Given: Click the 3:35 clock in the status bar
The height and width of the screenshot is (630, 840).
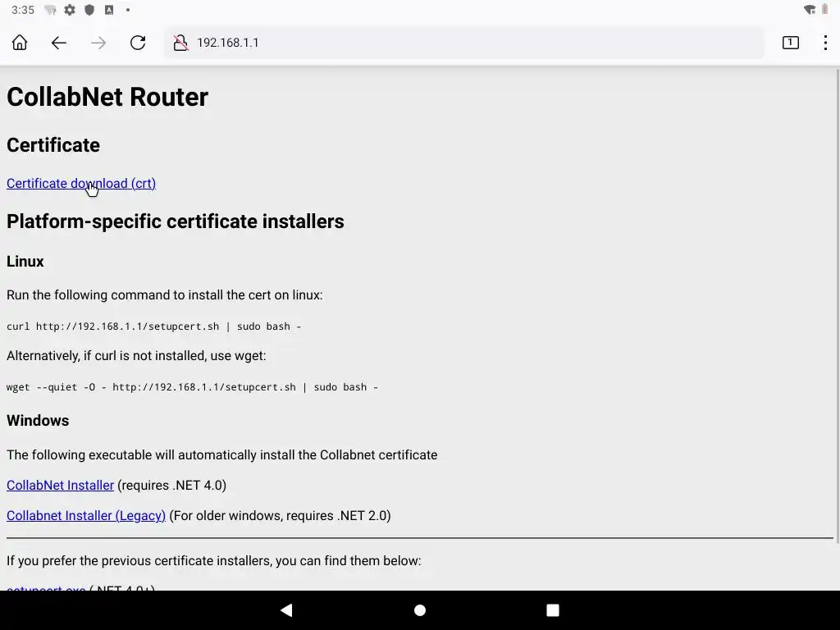Looking at the screenshot, I should pyautogui.click(x=22, y=10).
